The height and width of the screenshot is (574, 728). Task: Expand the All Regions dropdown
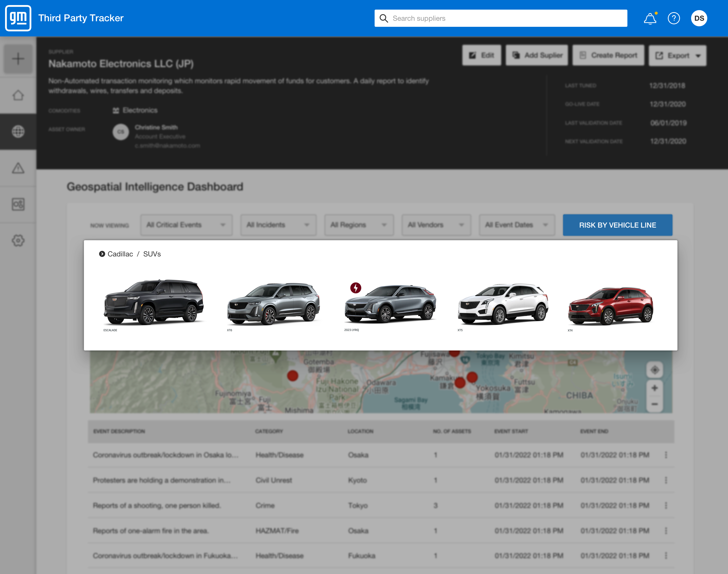coord(359,225)
